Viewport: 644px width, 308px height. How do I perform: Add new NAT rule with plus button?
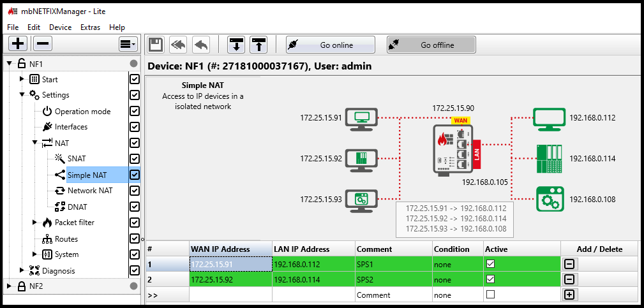click(x=569, y=295)
